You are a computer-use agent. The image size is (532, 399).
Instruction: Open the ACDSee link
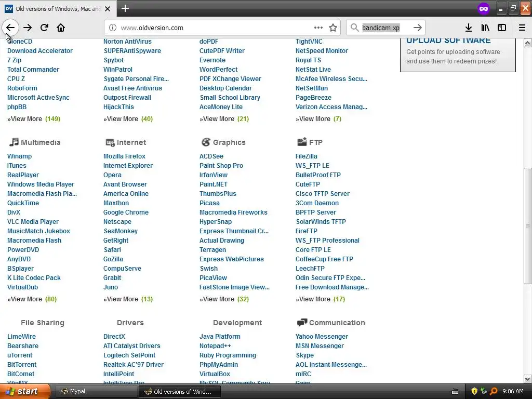tap(211, 156)
